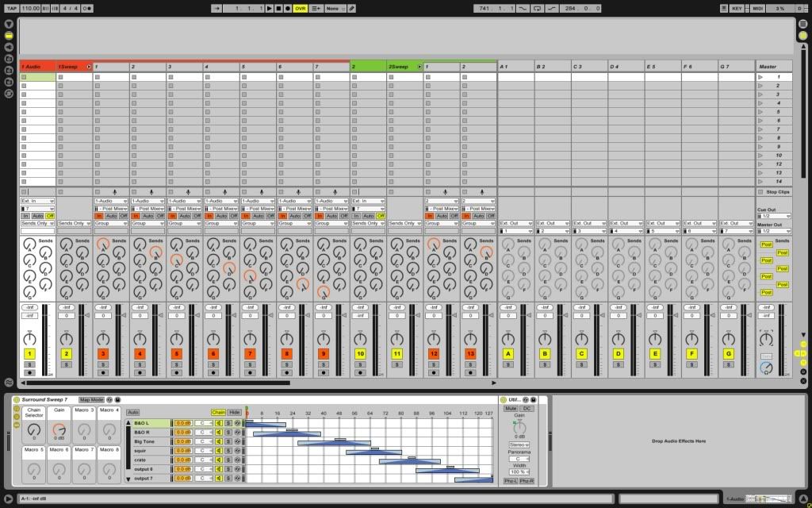Stop playback with the Stop button
This screenshot has height=508, width=812.
278,8
